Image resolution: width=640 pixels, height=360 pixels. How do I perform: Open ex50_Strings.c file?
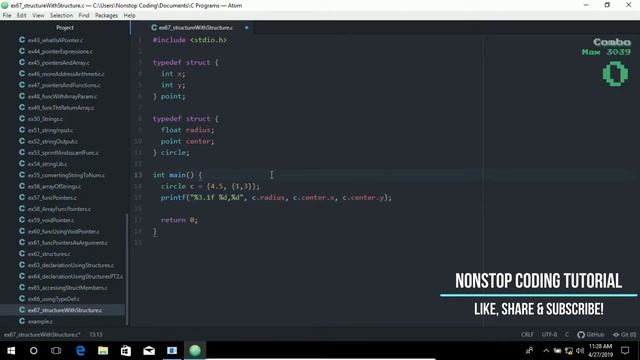(x=45, y=119)
